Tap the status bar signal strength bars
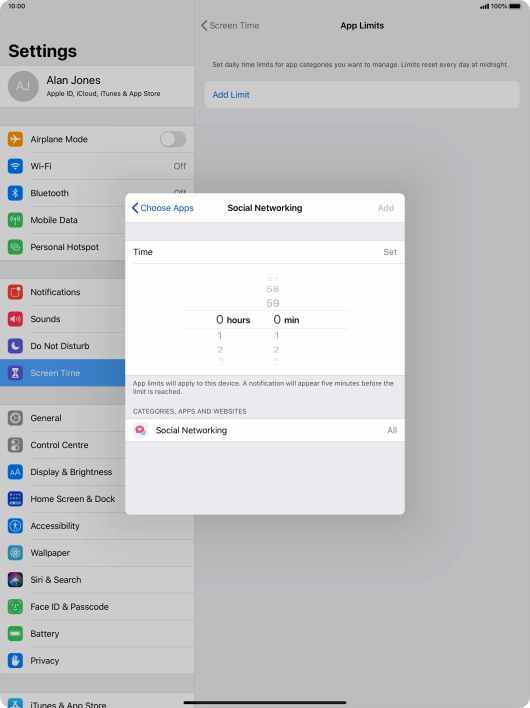Screen dimensions: 530x708 [484, 6]
